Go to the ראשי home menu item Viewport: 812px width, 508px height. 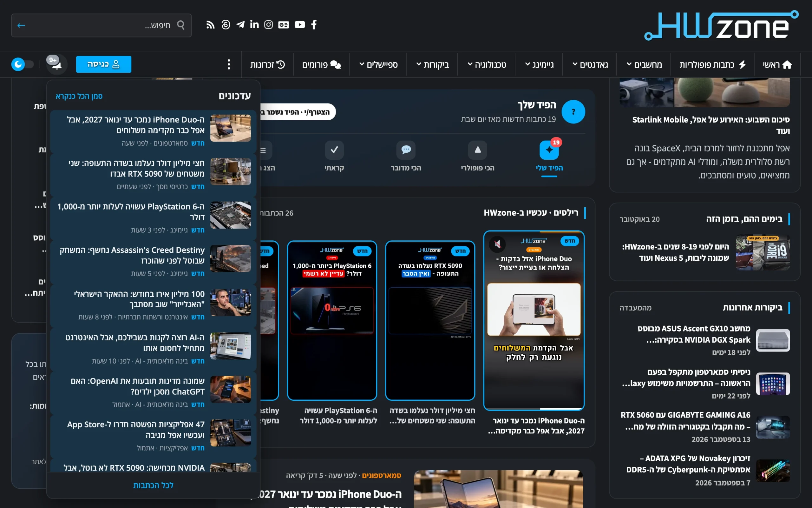click(777, 64)
